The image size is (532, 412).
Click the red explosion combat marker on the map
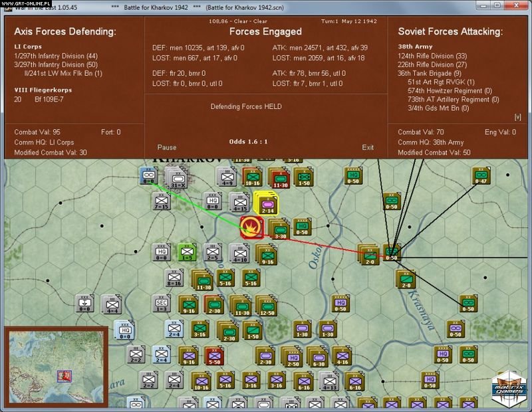(251, 227)
